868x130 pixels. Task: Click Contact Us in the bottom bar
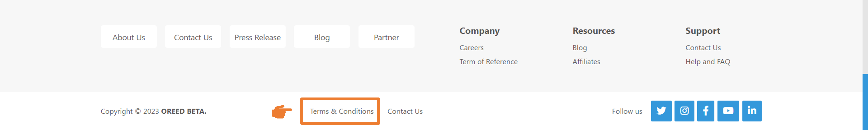pyautogui.click(x=405, y=111)
